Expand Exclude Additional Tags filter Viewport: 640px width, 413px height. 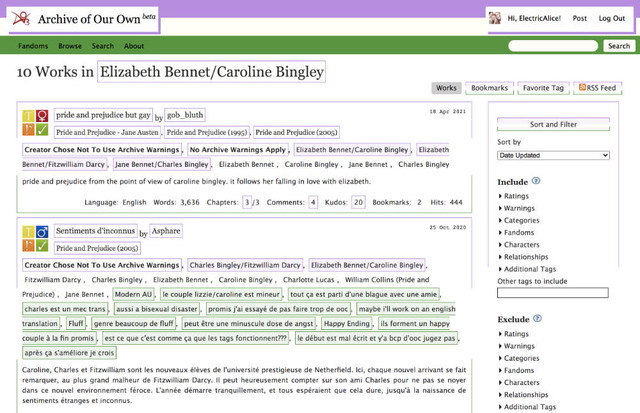coord(527,407)
